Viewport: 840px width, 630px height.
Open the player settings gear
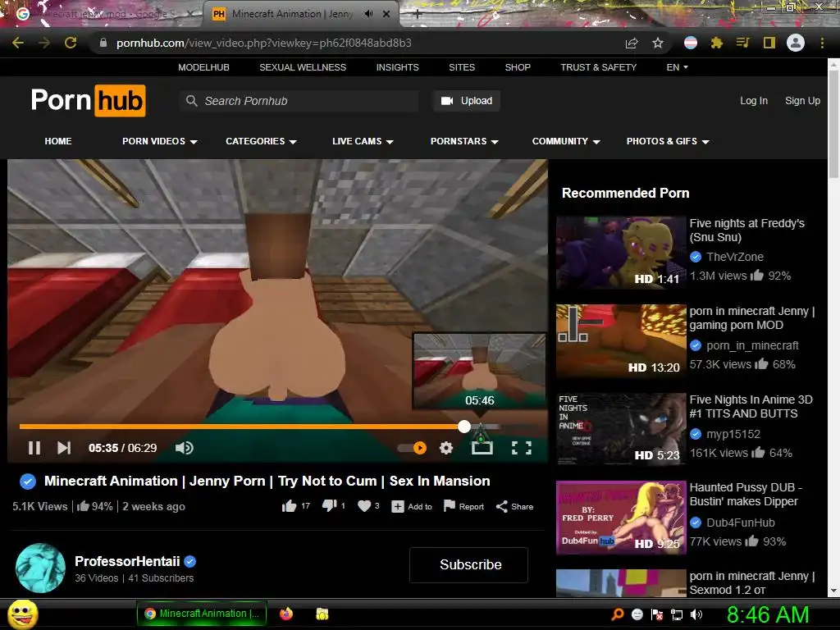[x=446, y=448]
